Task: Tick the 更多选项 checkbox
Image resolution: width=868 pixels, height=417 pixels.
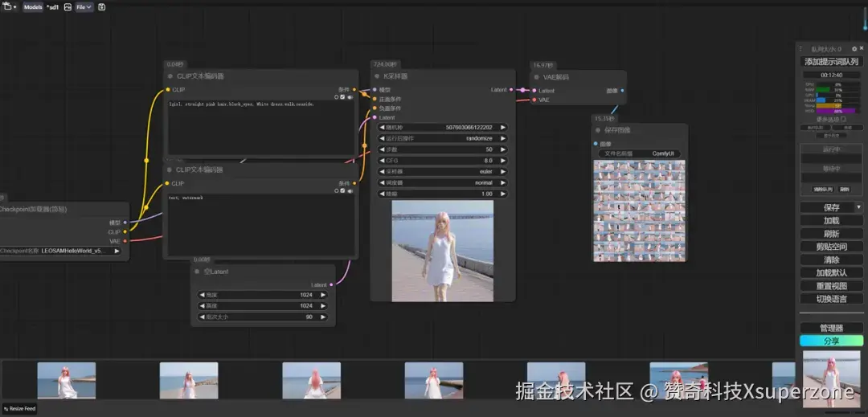Action: 843,119
